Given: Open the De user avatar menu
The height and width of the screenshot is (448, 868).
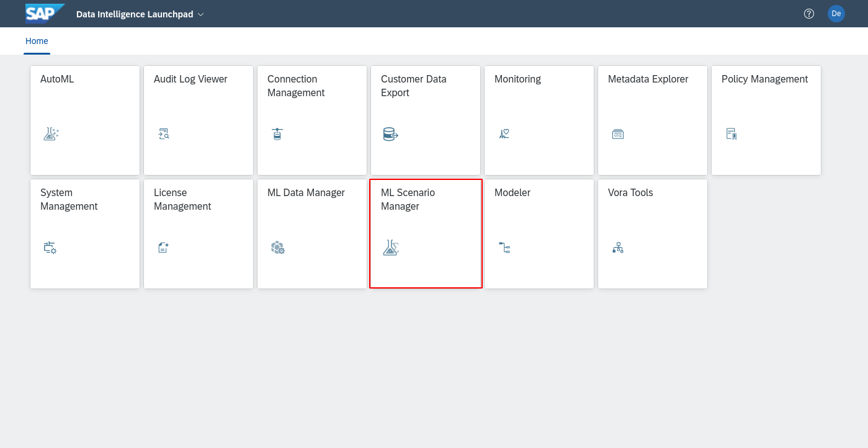Looking at the screenshot, I should click(x=836, y=14).
